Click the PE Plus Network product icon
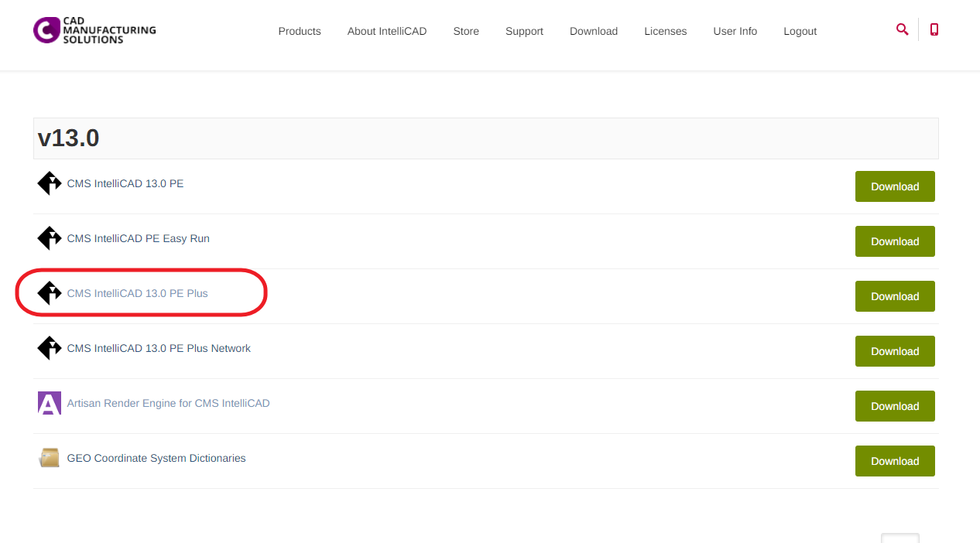 pos(50,348)
